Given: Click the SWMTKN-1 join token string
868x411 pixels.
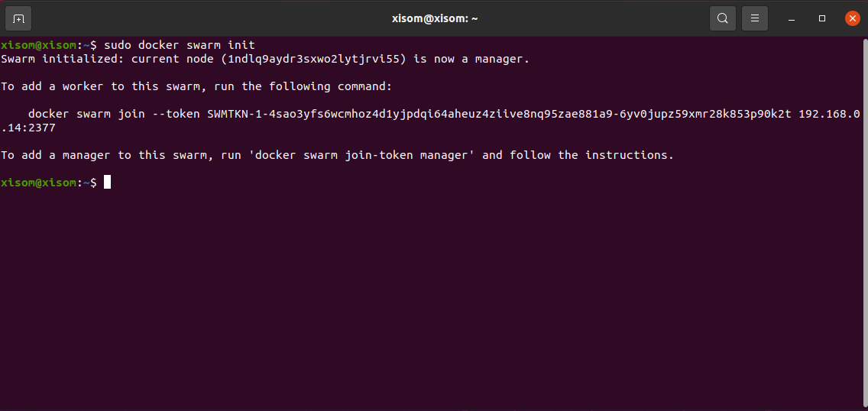Looking at the screenshot, I should point(499,114).
